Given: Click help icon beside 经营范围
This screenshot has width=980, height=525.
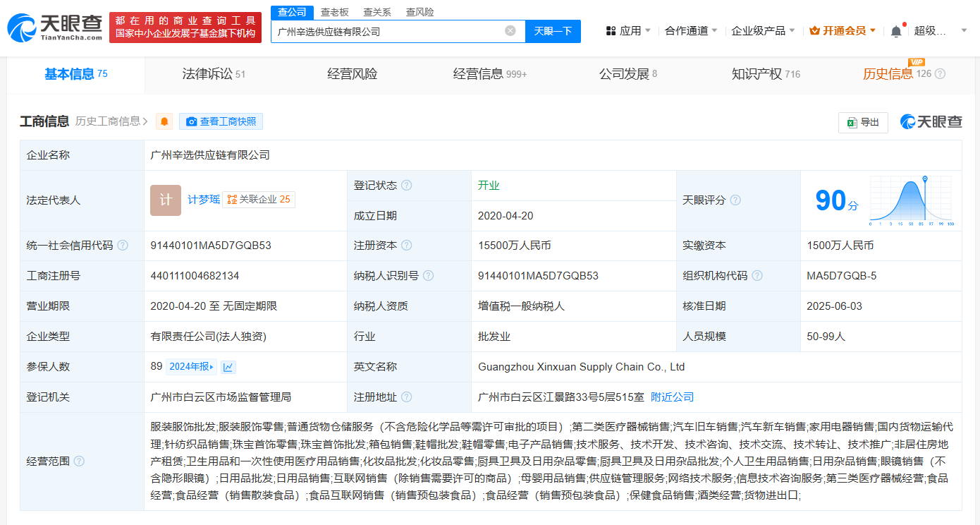Looking at the screenshot, I should [x=79, y=461].
